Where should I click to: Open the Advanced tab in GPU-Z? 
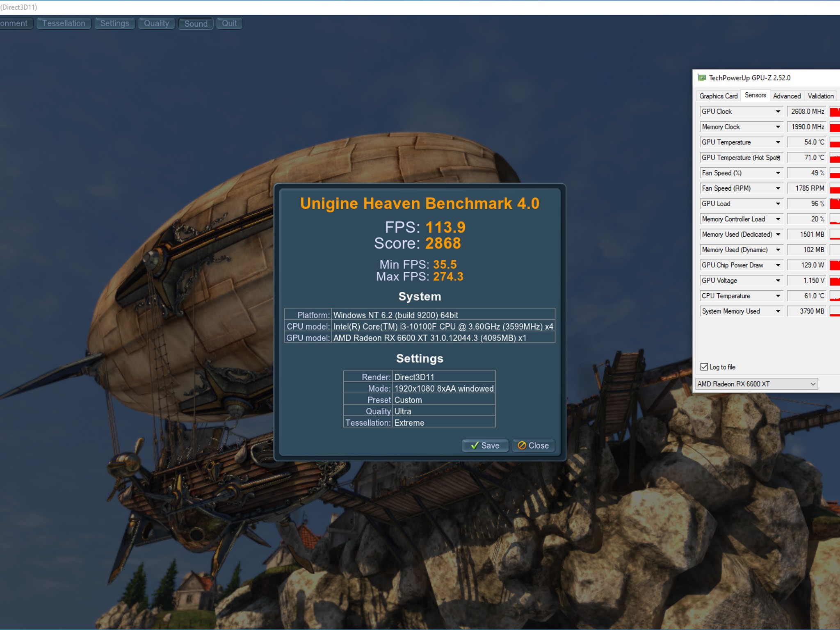pyautogui.click(x=787, y=96)
